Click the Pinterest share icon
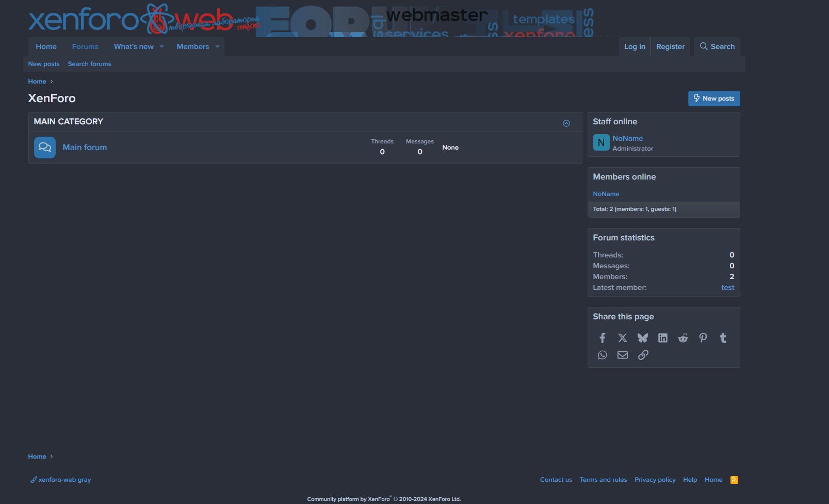Viewport: 829px width, 504px height. point(703,338)
